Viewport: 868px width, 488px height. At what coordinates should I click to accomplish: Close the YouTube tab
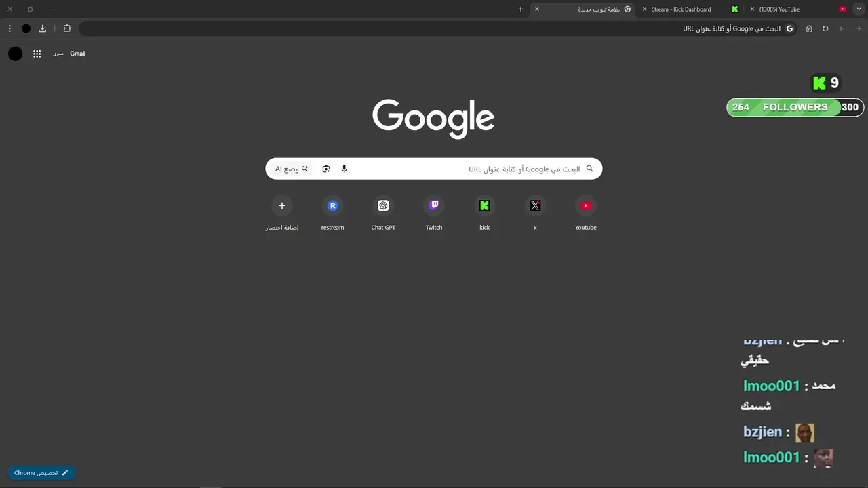(x=752, y=9)
